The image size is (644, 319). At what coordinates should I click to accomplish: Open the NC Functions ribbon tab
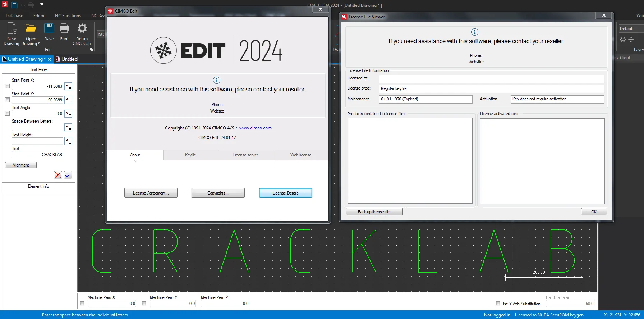point(68,16)
